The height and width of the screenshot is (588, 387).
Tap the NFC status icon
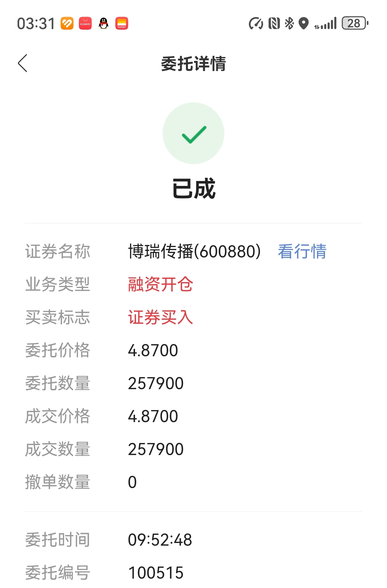click(274, 24)
